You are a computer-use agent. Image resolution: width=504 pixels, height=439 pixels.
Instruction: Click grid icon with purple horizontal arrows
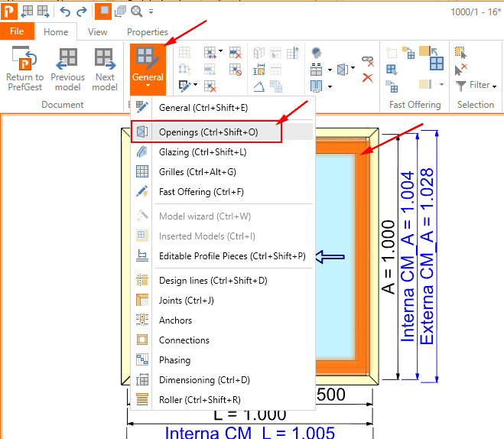pos(210,52)
